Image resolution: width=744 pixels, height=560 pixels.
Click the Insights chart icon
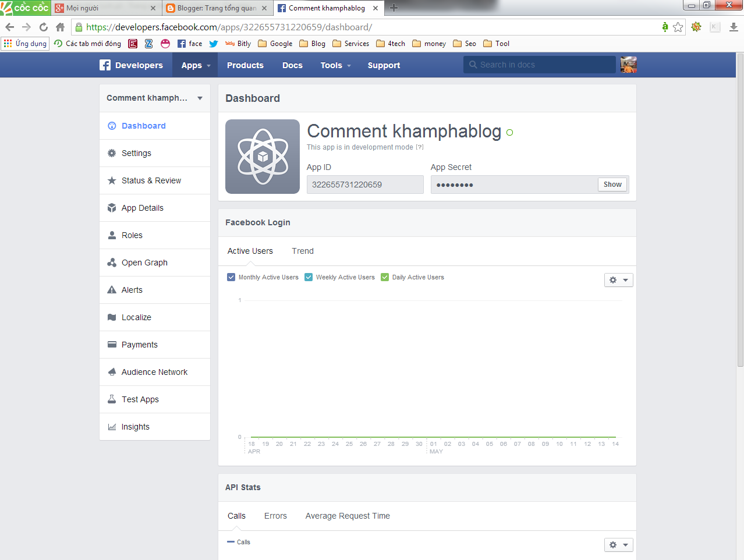[112, 427]
